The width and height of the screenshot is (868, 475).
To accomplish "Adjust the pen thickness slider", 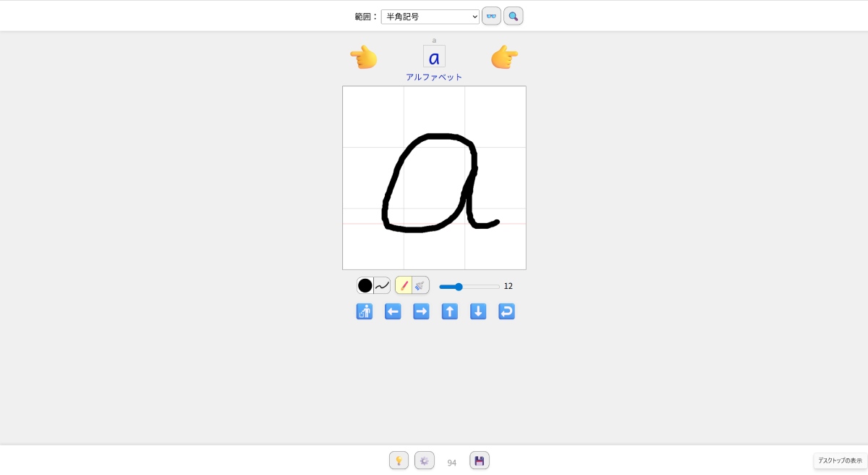I will (x=469, y=287).
